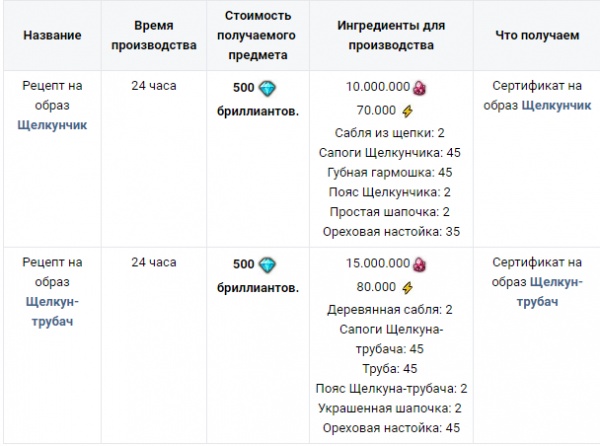Viewport: 600px width, 446px height.
Task: Select the Стоимость получаемого предмета header
Action: click(x=265, y=35)
